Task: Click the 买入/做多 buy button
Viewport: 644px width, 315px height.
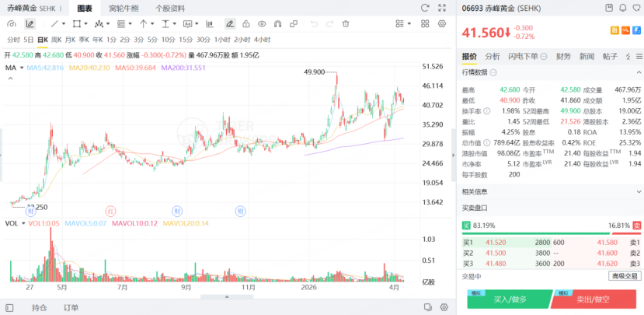Action: [510, 299]
